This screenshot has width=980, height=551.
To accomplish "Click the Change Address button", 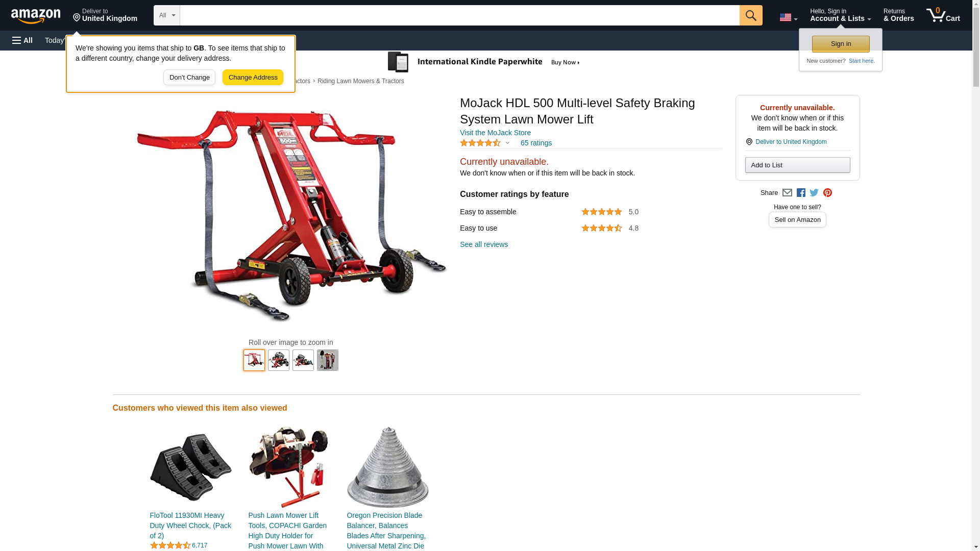I will (x=253, y=78).
